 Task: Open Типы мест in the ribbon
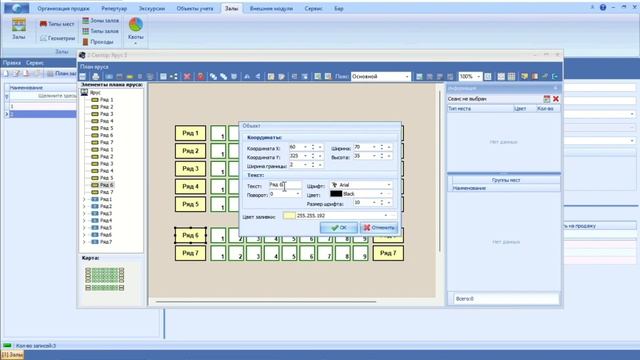coord(57,24)
